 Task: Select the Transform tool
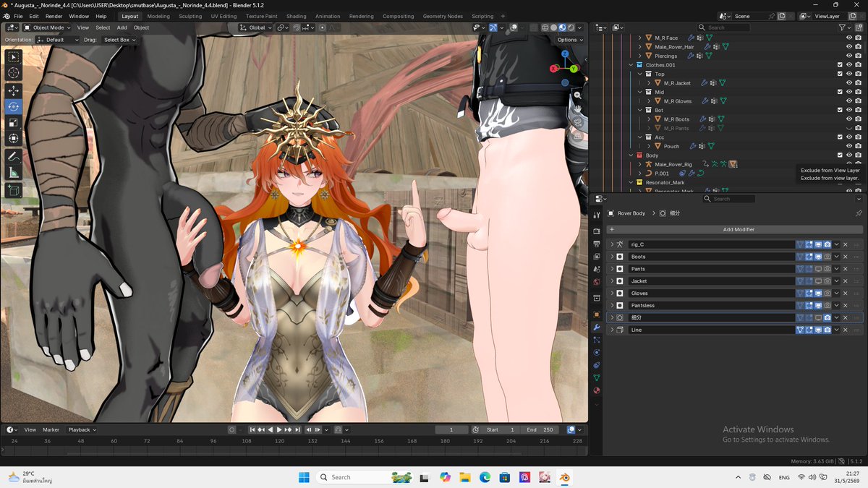click(14, 138)
